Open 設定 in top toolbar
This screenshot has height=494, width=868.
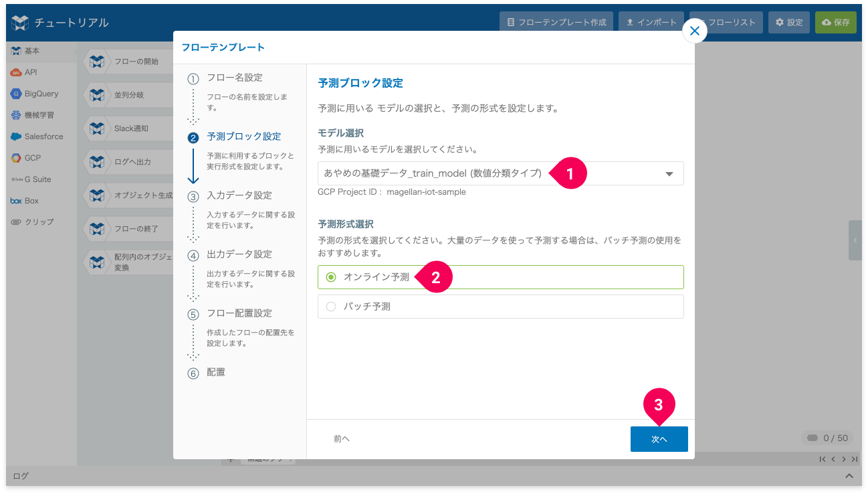click(x=789, y=22)
